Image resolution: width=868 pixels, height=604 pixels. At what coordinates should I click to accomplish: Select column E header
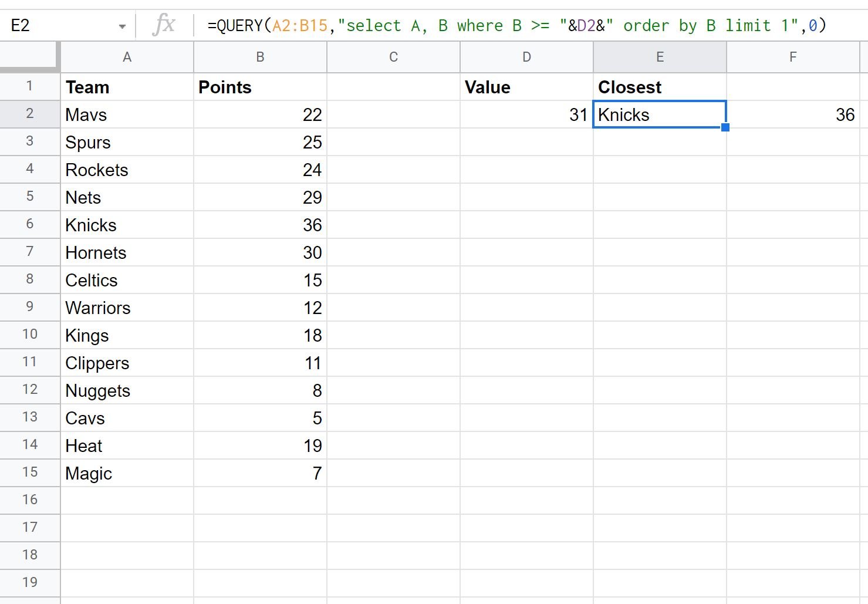tap(660, 58)
